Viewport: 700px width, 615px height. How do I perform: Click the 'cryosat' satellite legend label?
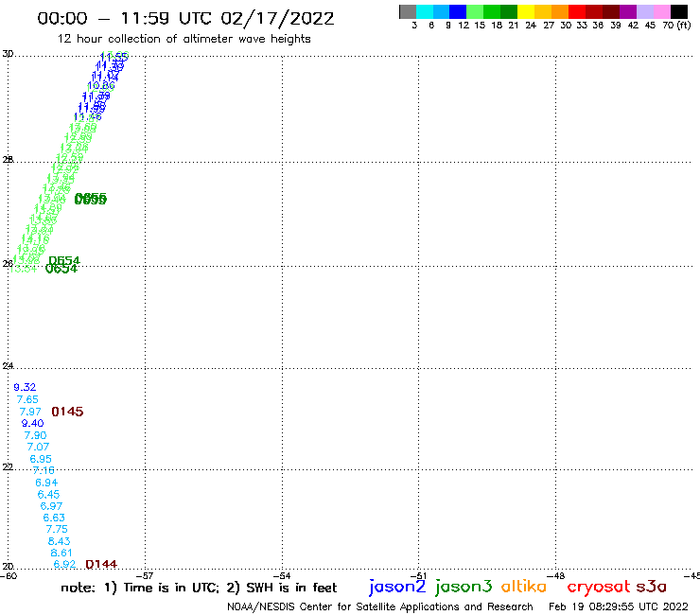pos(599,587)
